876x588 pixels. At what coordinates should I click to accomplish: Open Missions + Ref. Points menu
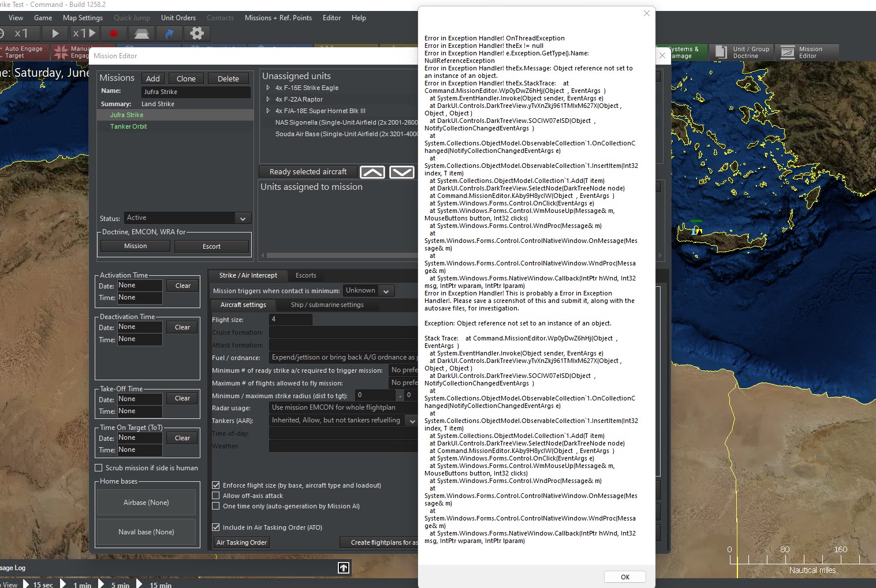278,18
